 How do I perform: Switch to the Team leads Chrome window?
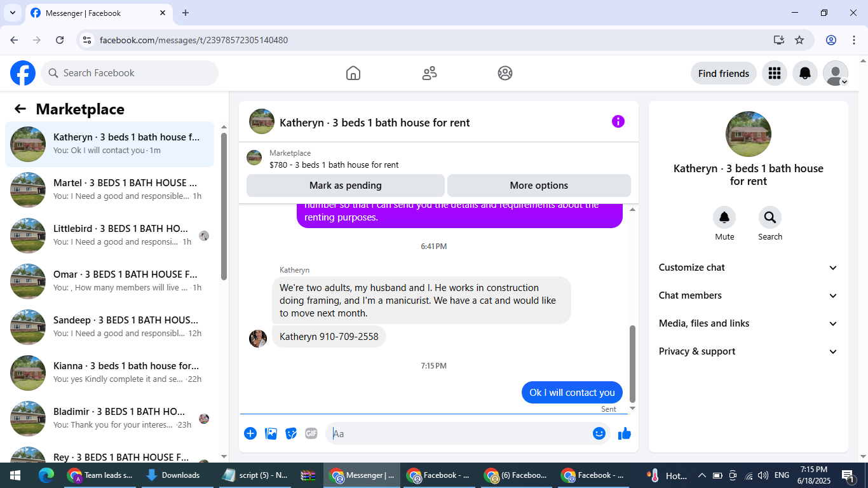coord(100,475)
